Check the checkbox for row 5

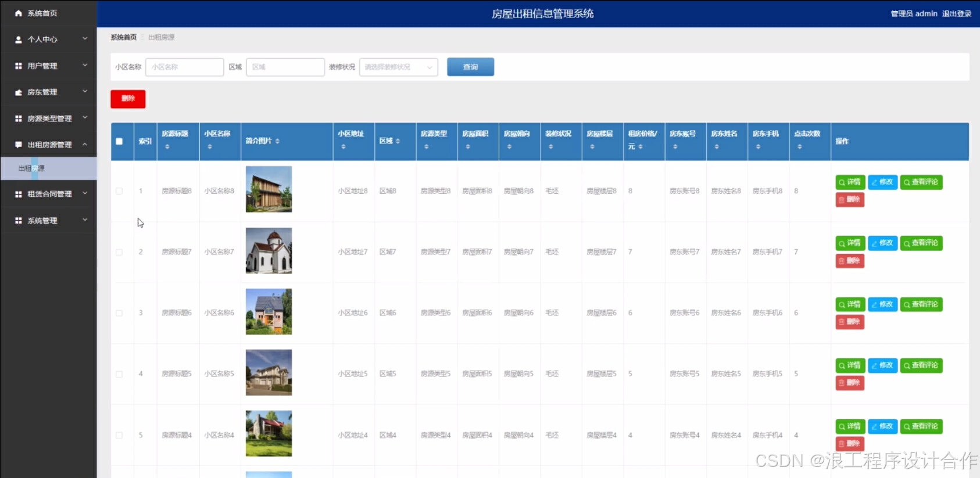119,435
